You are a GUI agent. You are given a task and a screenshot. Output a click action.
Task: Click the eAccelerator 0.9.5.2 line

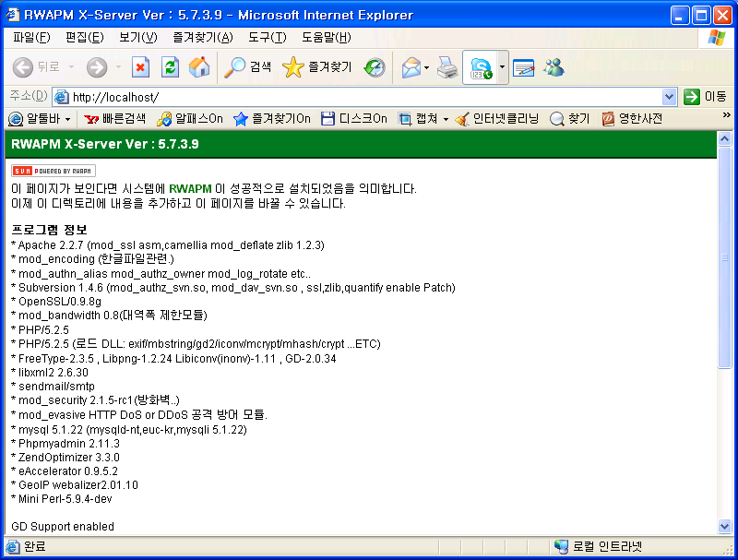pos(65,471)
